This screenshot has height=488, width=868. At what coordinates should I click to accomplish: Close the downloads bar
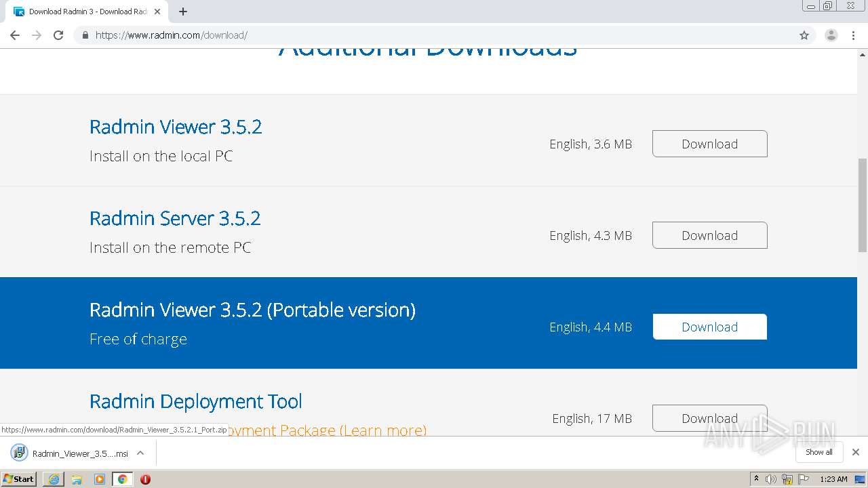856,452
